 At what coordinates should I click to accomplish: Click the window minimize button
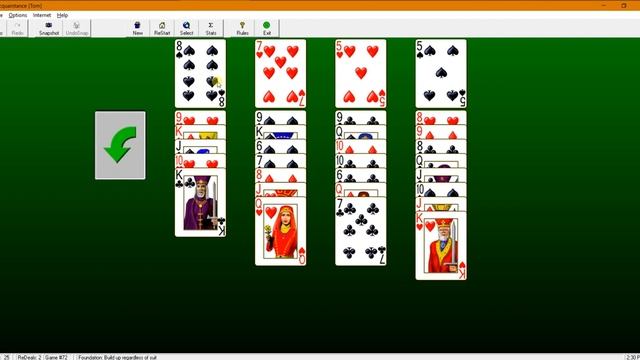604,5
